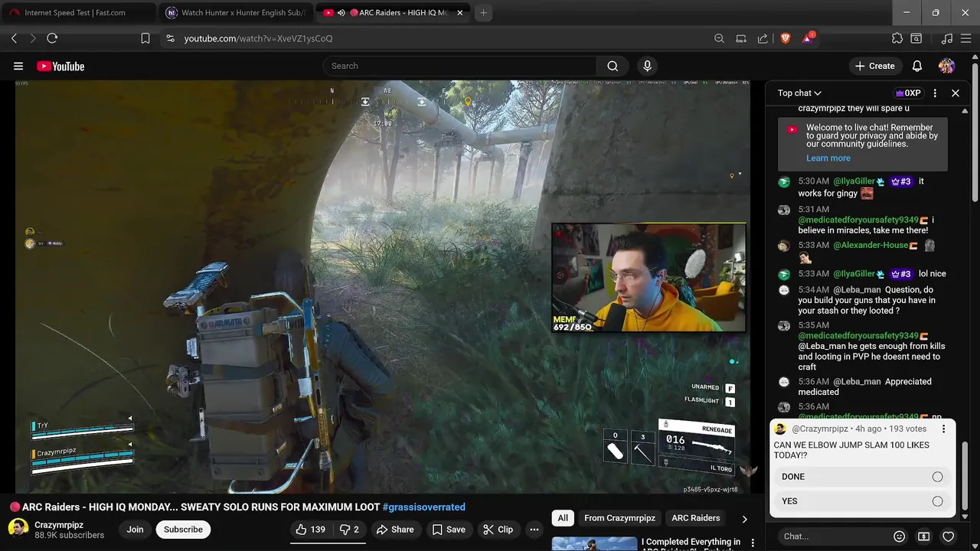
Task: Open Brave Rewards triangle icon
Action: pos(808,38)
